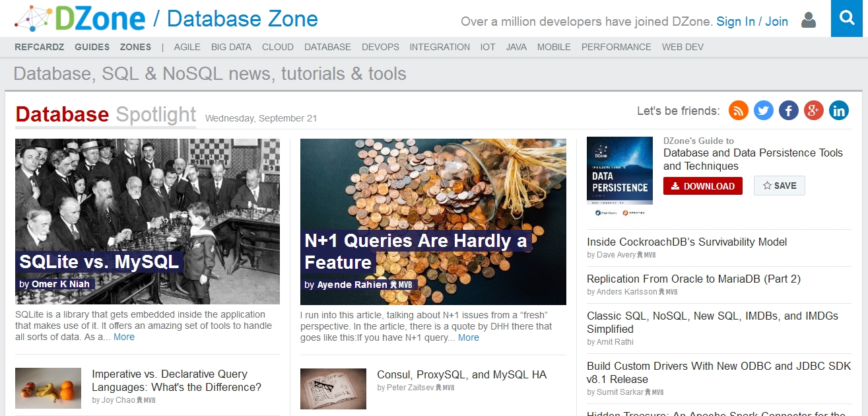
Task: Open the user profile icon
Action: tap(808, 20)
